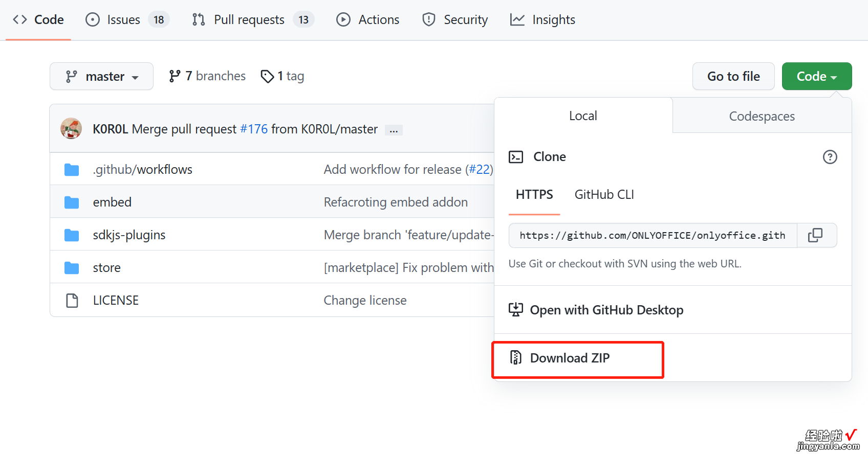
Task: Open 'Merge branch feature/update' commit message
Action: click(x=409, y=235)
